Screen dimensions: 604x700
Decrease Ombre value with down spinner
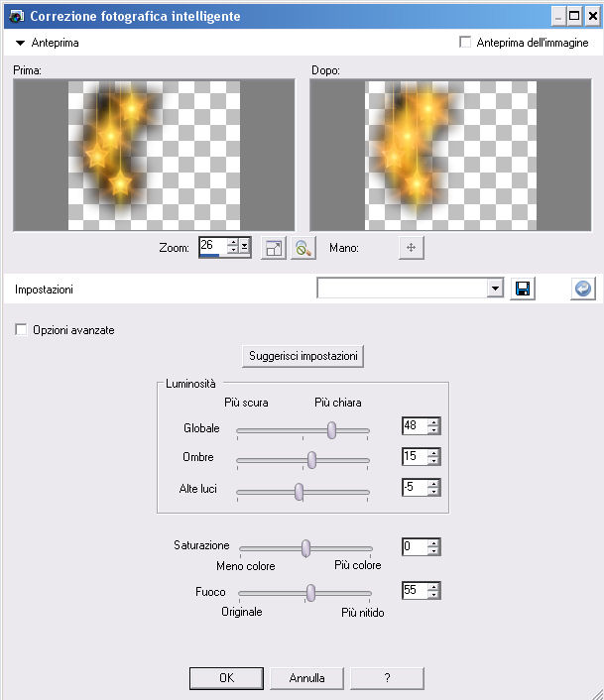click(x=433, y=461)
